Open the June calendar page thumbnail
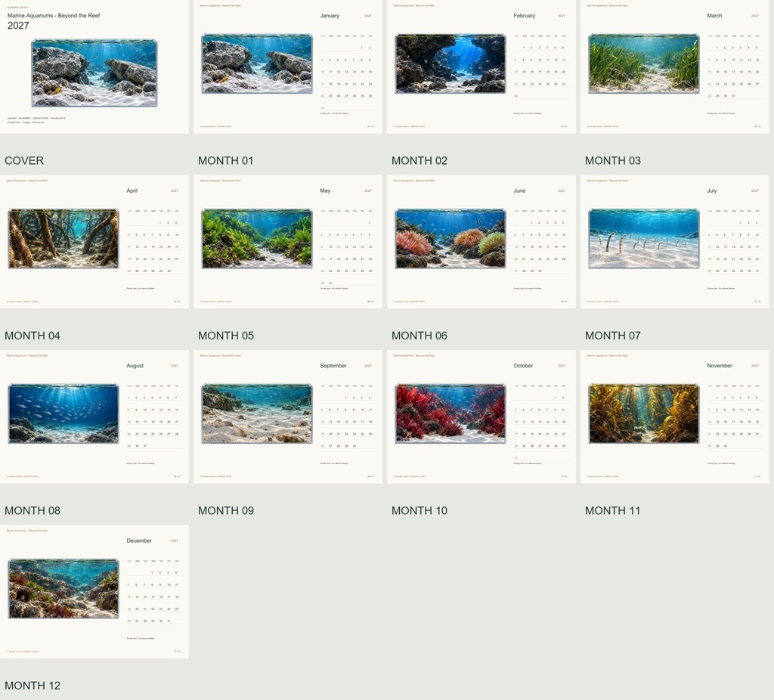Screen dimensions: 774x700 pos(481,242)
